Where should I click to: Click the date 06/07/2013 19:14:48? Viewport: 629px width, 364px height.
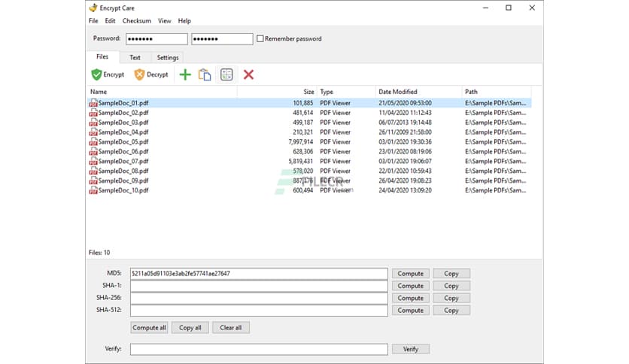[x=405, y=123]
